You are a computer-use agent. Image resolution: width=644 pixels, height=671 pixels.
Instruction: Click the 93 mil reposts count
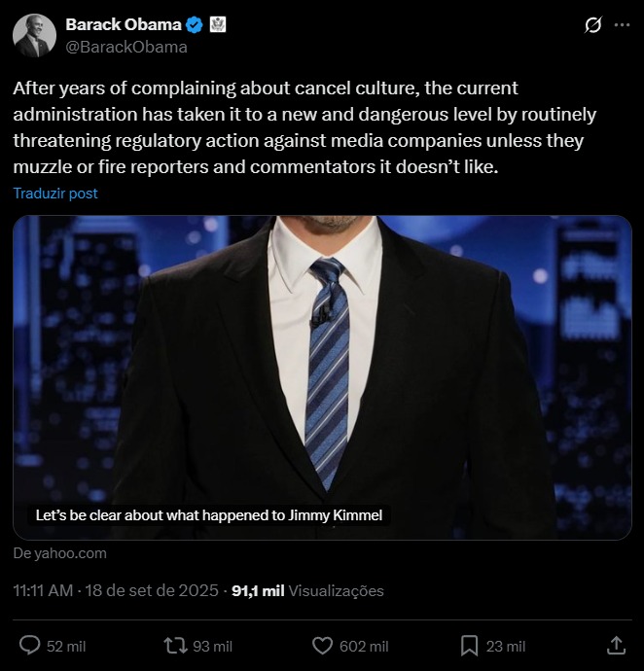[x=214, y=647]
